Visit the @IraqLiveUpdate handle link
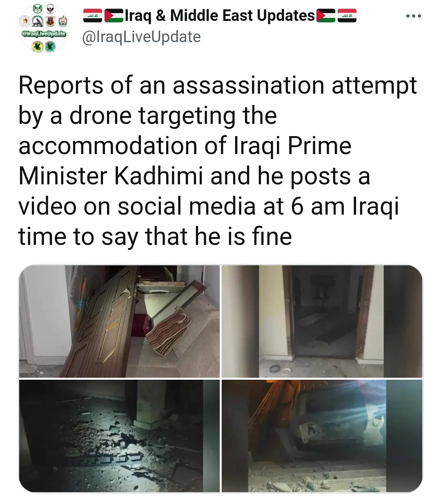 pyautogui.click(x=141, y=37)
